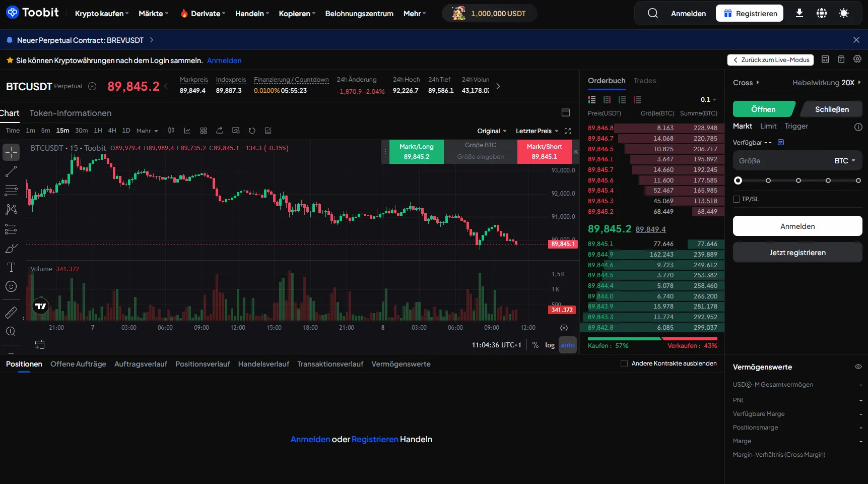868x484 pixels.
Task: Open the Letzter Preis dropdown
Action: click(537, 131)
